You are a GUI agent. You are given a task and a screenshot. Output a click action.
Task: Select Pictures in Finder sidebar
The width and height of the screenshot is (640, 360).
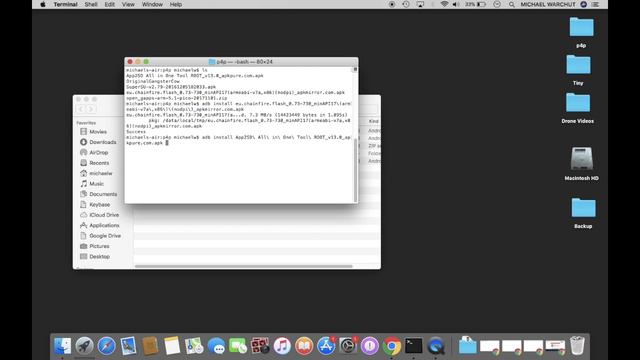[x=99, y=246]
